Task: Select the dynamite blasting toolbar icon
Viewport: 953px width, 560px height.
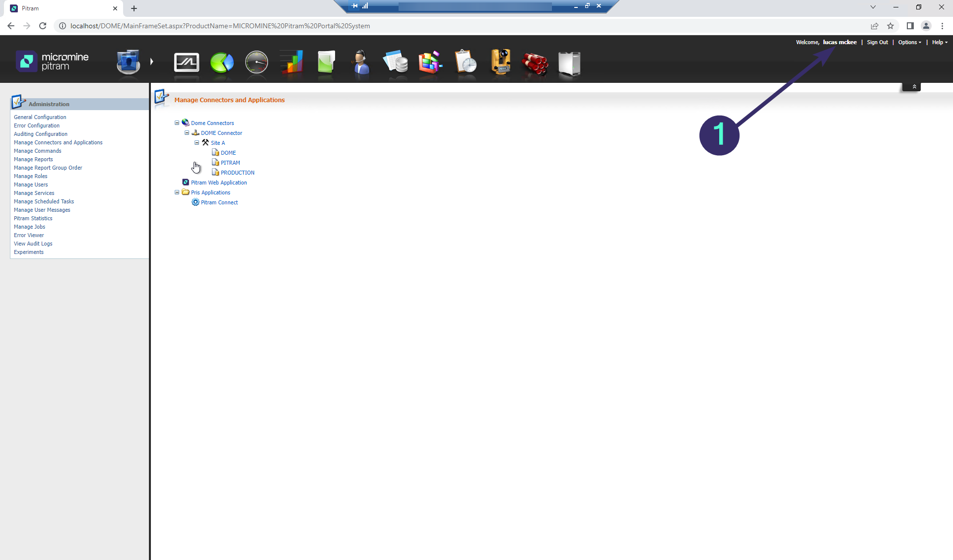Action: 535,62
